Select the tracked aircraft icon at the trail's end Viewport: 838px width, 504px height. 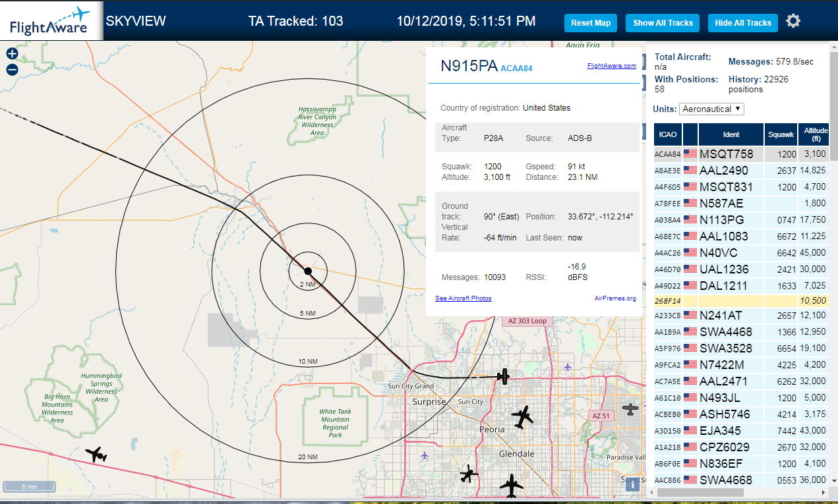coord(504,377)
